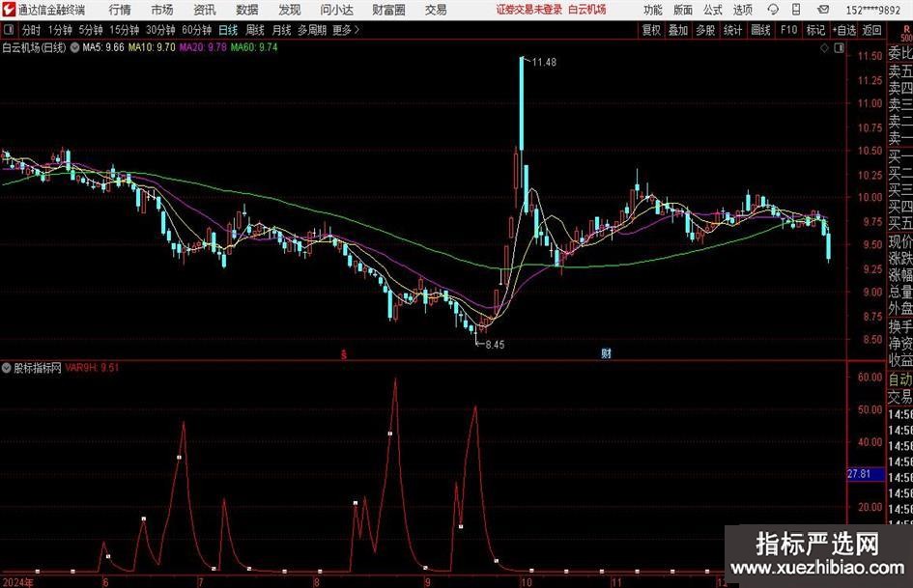Switch to 1分钟 period tab

[x=60, y=30]
